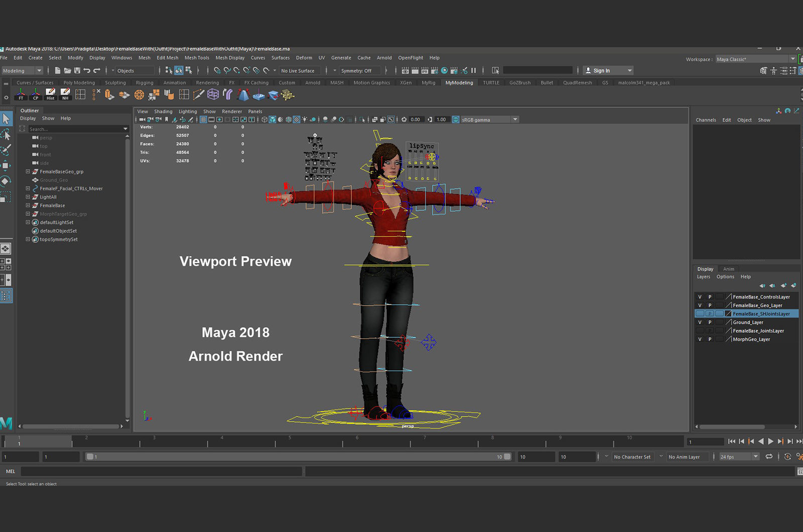Image resolution: width=803 pixels, height=532 pixels.
Task: Expand the LightAll node in Outliner
Action: [x=28, y=197]
